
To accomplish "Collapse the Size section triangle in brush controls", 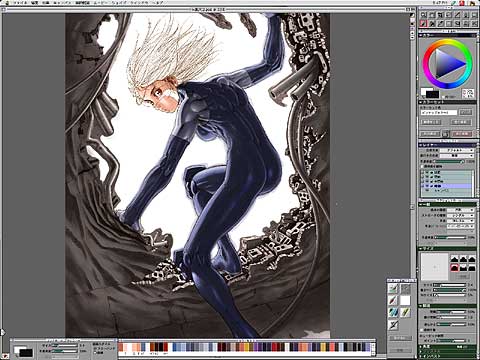I will pos(420,249).
